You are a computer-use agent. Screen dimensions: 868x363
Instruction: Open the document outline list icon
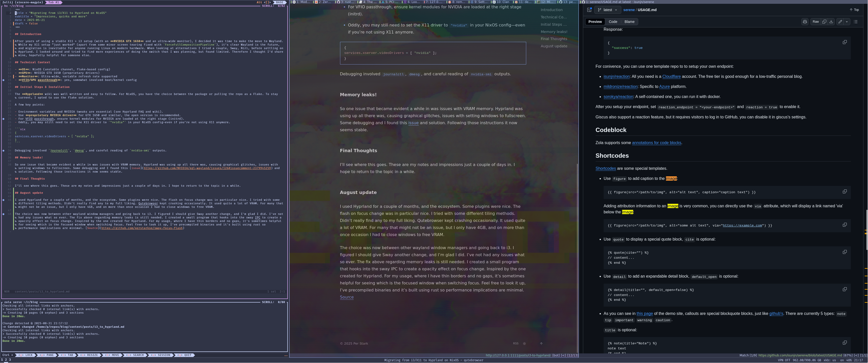856,21
